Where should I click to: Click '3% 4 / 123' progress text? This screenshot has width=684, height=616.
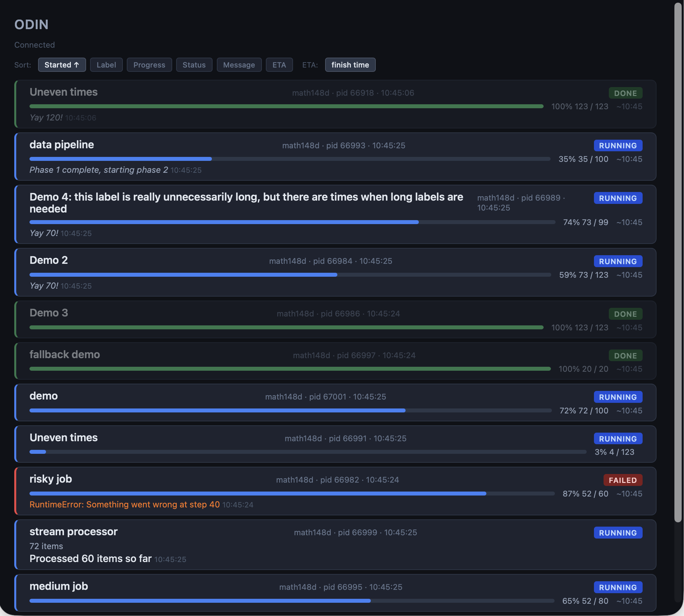[614, 452]
